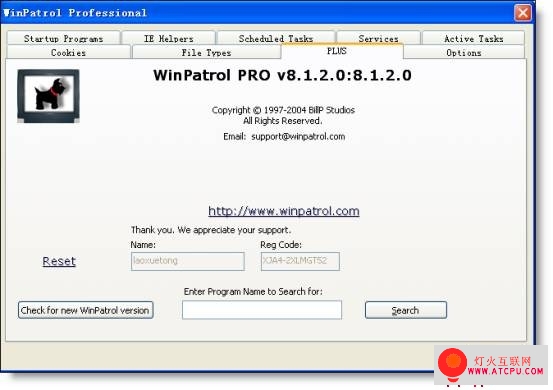The height and width of the screenshot is (390, 553).
Task: Click the Copyright 1997-2004 BillP Studios text
Action: (x=283, y=110)
